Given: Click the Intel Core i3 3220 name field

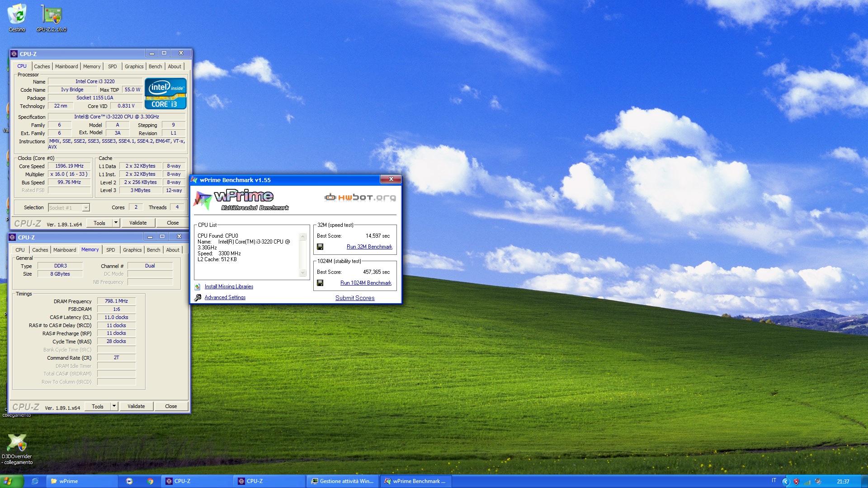Looking at the screenshot, I should click(x=95, y=81).
